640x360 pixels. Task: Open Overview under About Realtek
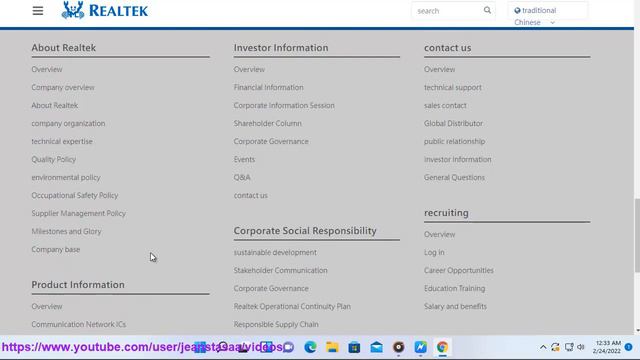(47, 69)
